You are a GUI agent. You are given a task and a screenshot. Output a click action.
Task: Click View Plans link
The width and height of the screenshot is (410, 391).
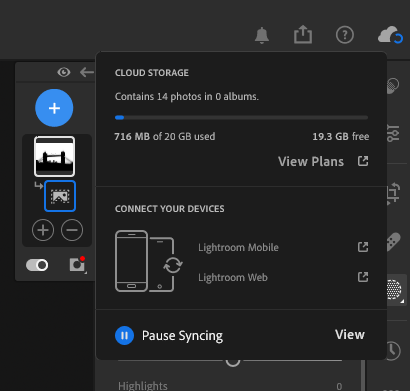[311, 162]
